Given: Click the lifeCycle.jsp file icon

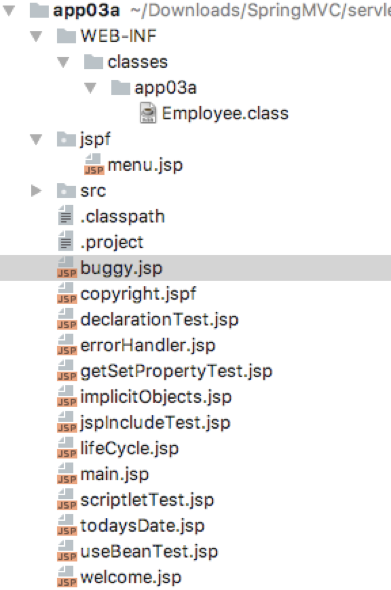Looking at the screenshot, I should [x=67, y=448].
